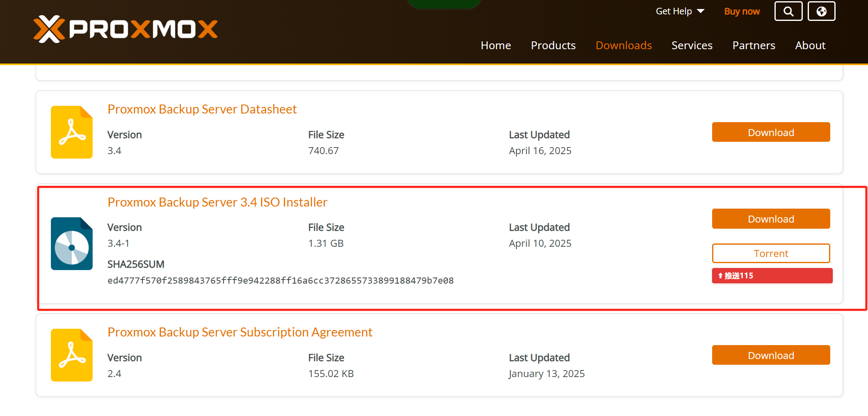Download the Subscription Agreement
This screenshot has width=868, height=416.
(x=771, y=355)
